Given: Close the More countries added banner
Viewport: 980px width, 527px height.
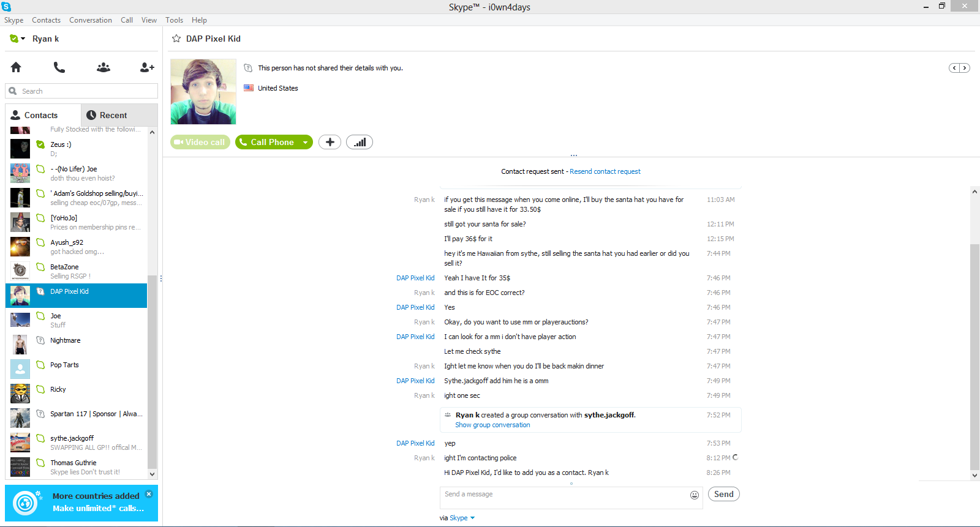Looking at the screenshot, I should (x=149, y=493).
